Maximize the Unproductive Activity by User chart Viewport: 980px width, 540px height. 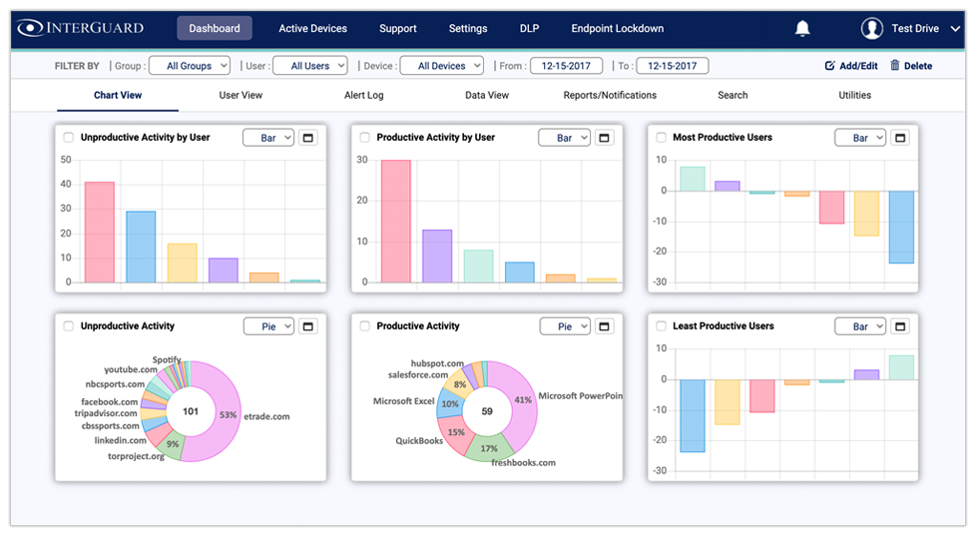point(308,138)
